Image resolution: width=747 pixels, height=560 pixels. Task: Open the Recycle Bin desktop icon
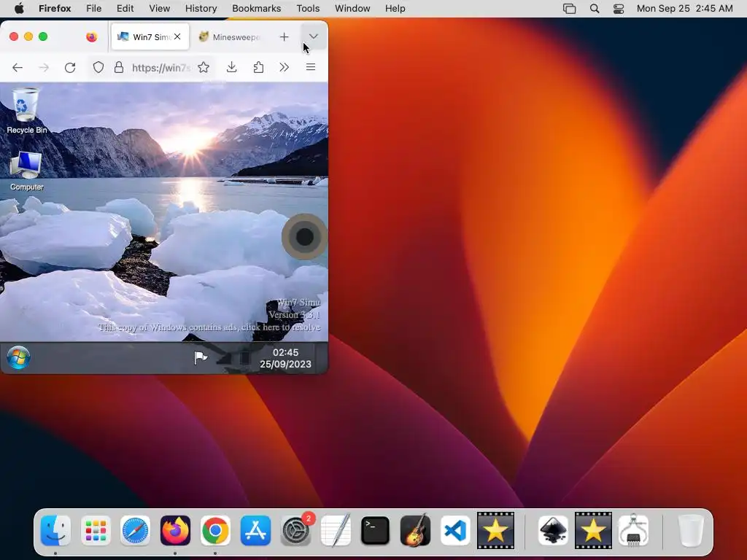click(x=26, y=111)
